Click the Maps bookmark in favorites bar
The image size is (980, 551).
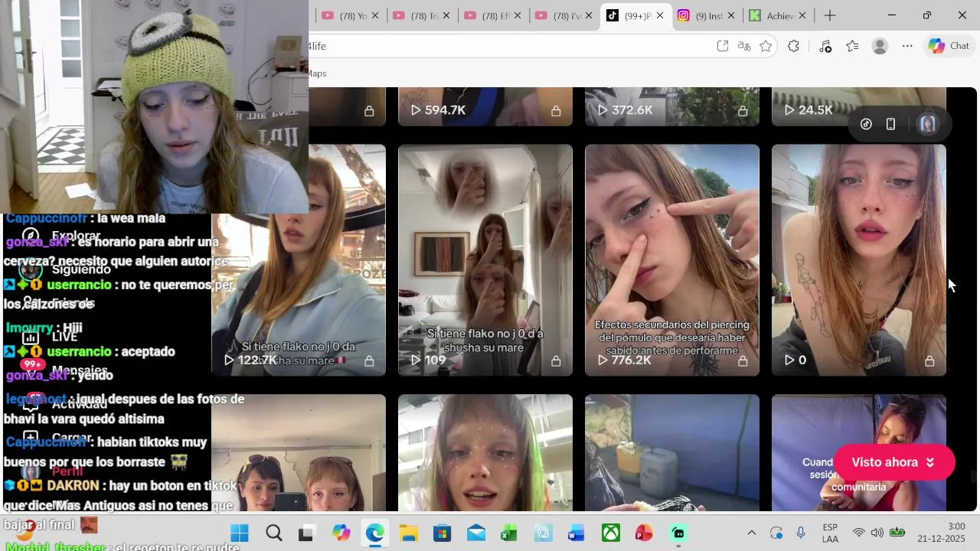(317, 73)
